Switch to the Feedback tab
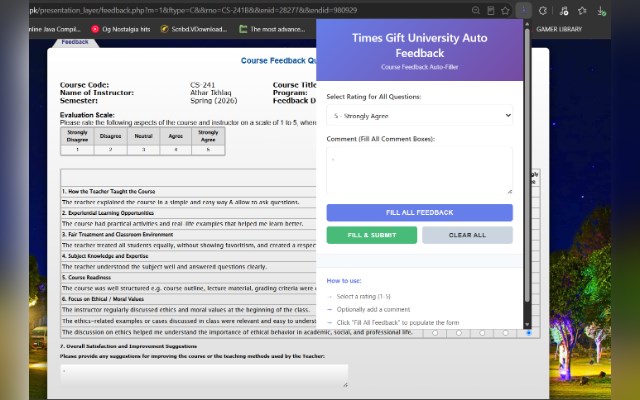The image size is (640, 400). (x=75, y=42)
